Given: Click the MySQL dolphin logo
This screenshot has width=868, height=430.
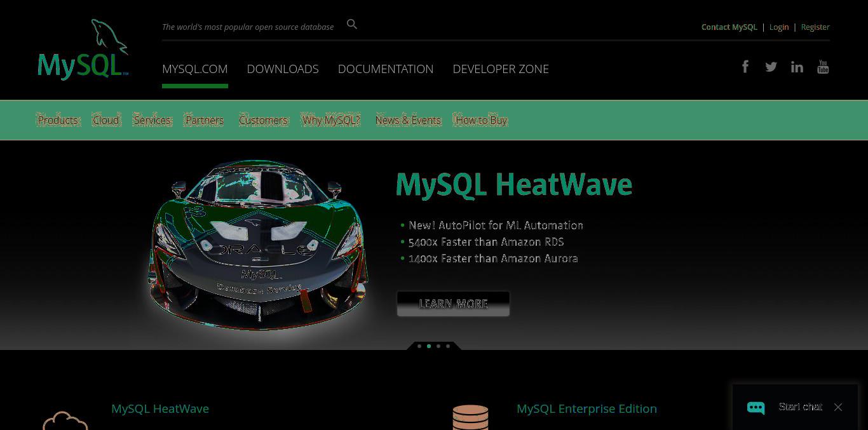Looking at the screenshot, I should (83, 50).
